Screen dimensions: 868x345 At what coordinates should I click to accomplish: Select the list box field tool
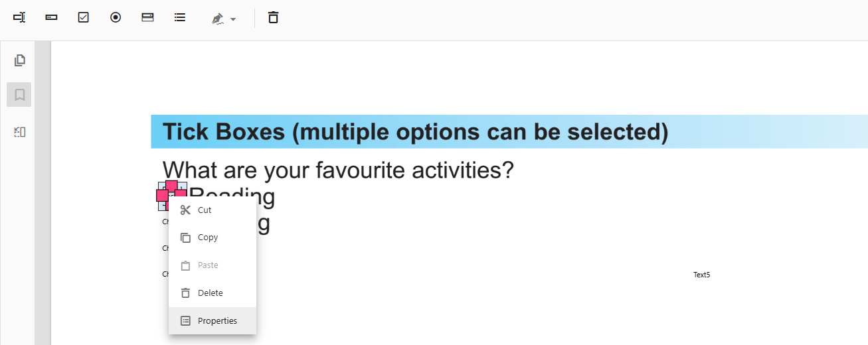click(x=179, y=18)
